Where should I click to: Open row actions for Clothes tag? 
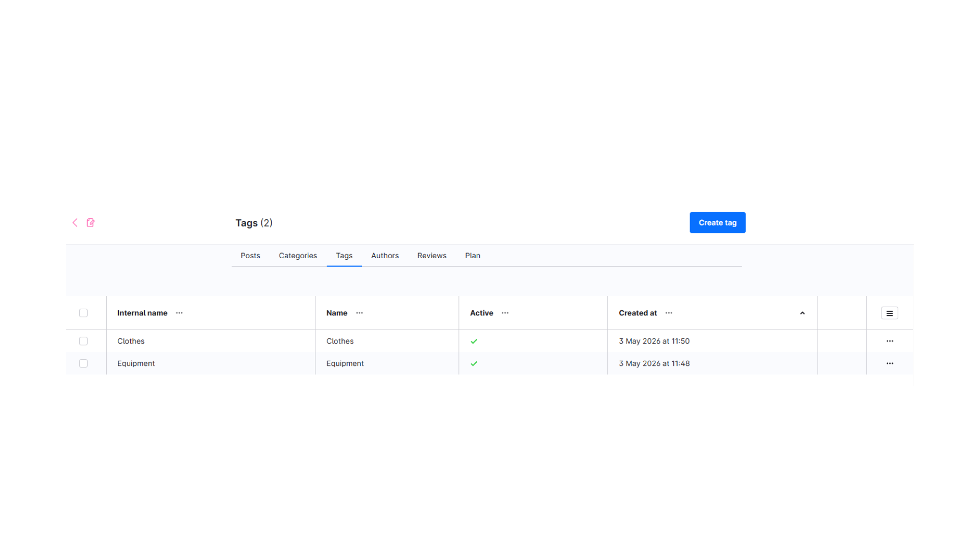[890, 341]
